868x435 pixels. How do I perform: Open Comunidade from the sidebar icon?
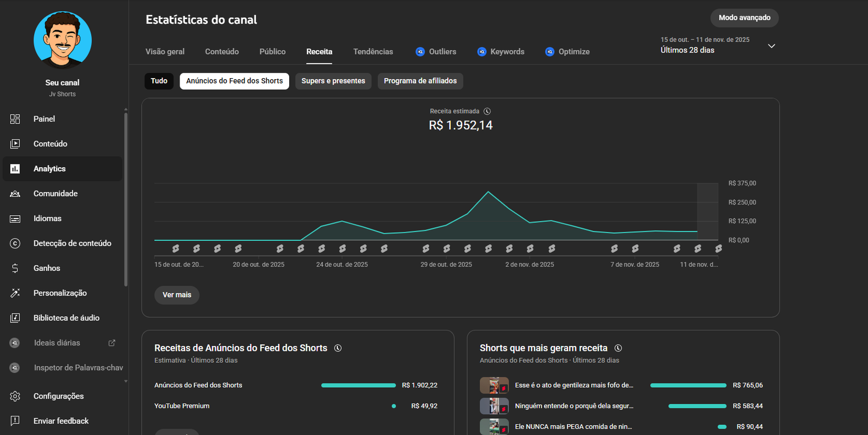coord(15,194)
